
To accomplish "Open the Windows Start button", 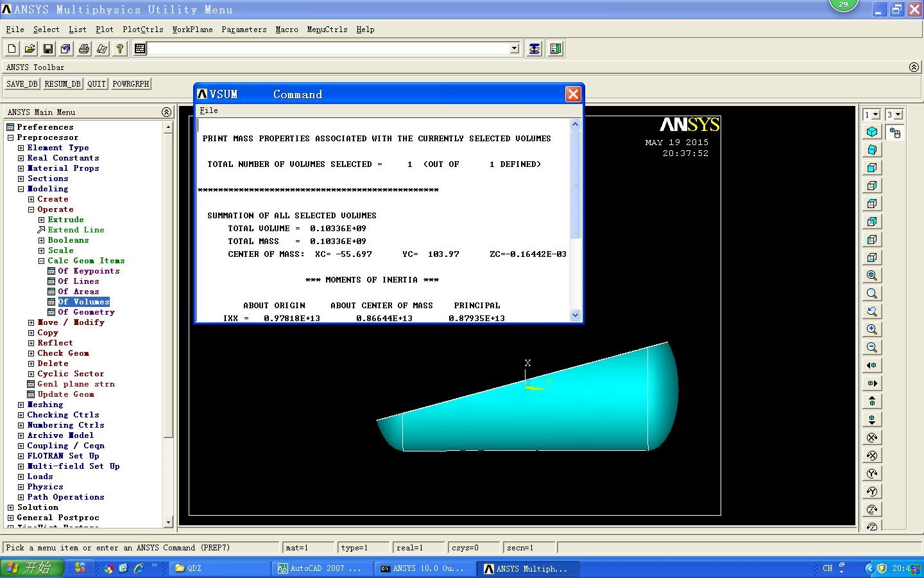I will (x=32, y=568).
